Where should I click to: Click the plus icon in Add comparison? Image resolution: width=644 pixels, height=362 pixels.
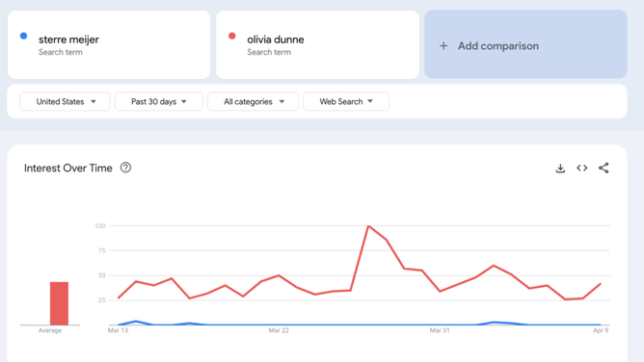point(443,46)
